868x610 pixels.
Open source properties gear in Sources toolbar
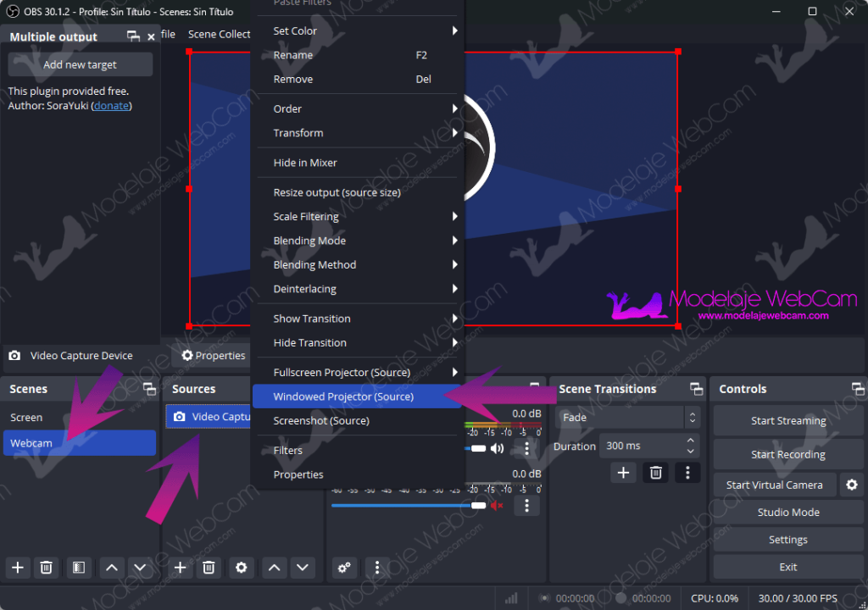pos(242,568)
